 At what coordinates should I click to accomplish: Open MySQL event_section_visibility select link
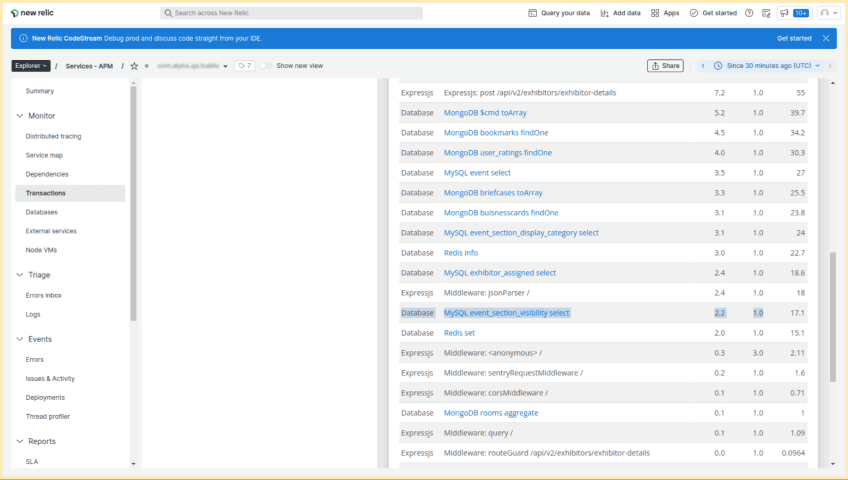click(x=507, y=312)
